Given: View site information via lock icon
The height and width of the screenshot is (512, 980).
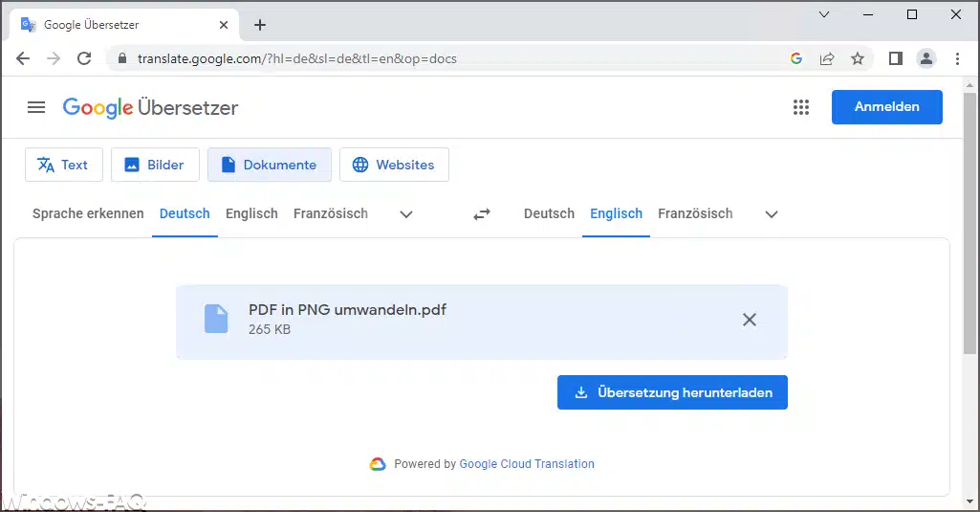Looking at the screenshot, I should click(x=122, y=58).
